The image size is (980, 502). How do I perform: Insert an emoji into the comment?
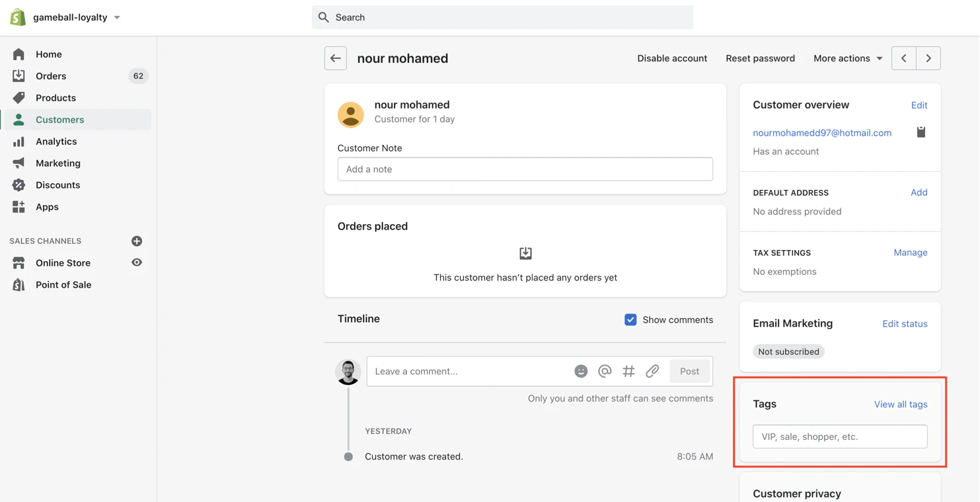[581, 371]
